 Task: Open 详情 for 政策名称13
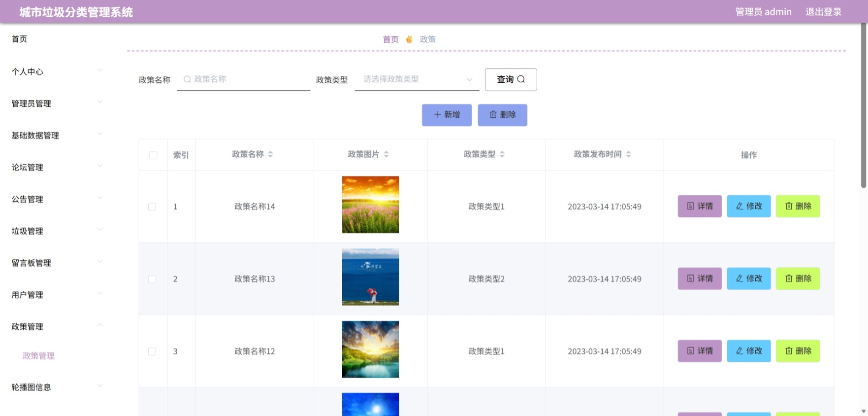[x=700, y=278]
